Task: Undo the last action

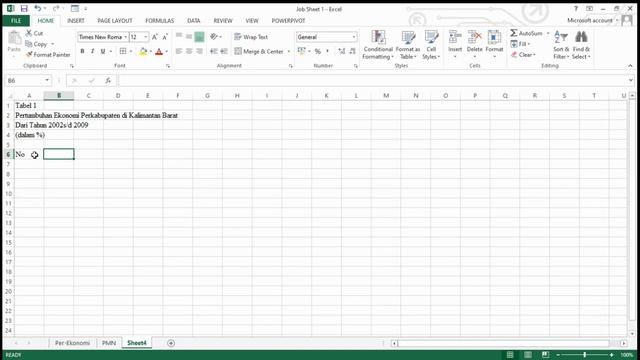Action: [x=38, y=9]
